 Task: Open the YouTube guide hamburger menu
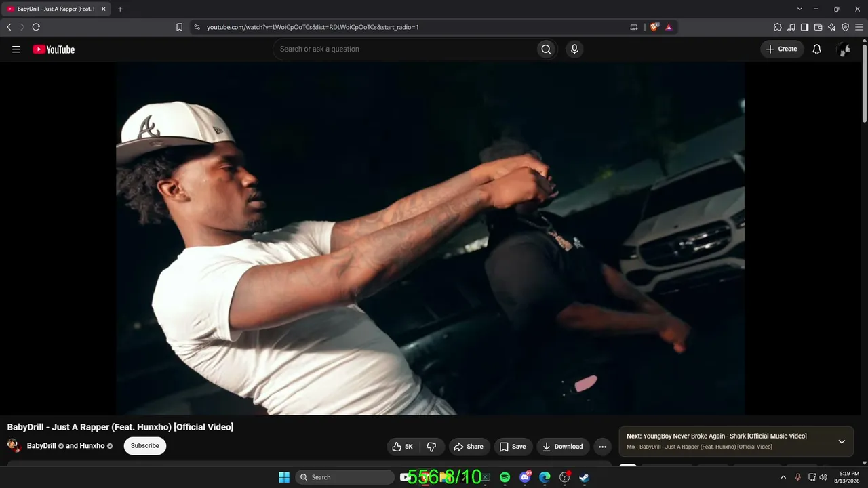coord(16,49)
